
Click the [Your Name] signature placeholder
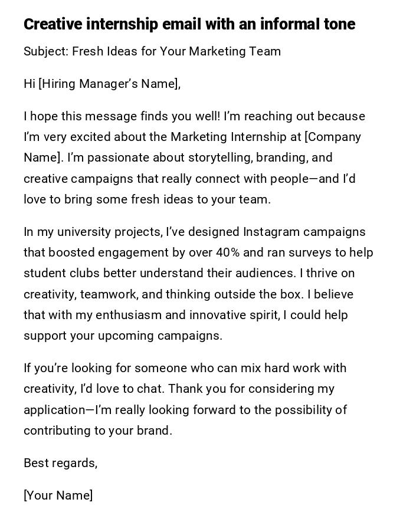click(58, 495)
